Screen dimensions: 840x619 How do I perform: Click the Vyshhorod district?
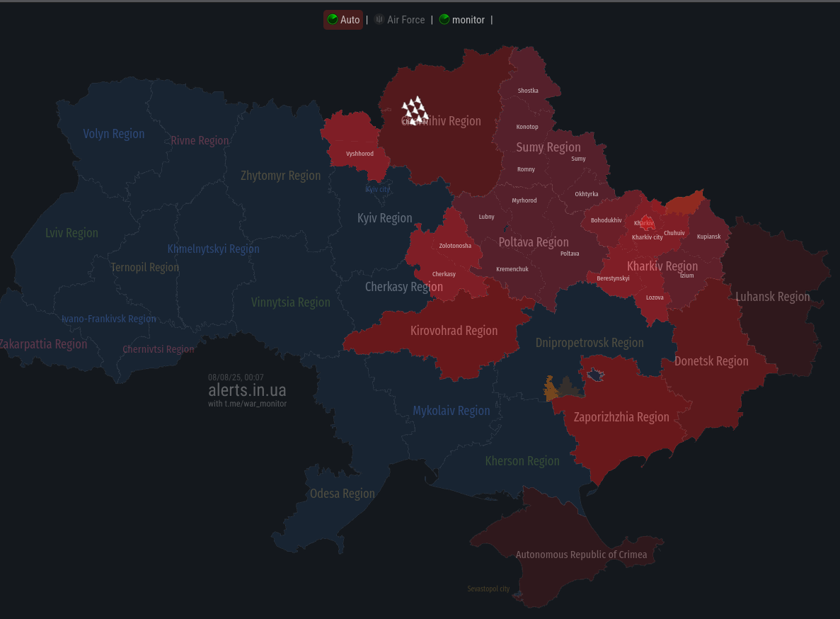359,153
